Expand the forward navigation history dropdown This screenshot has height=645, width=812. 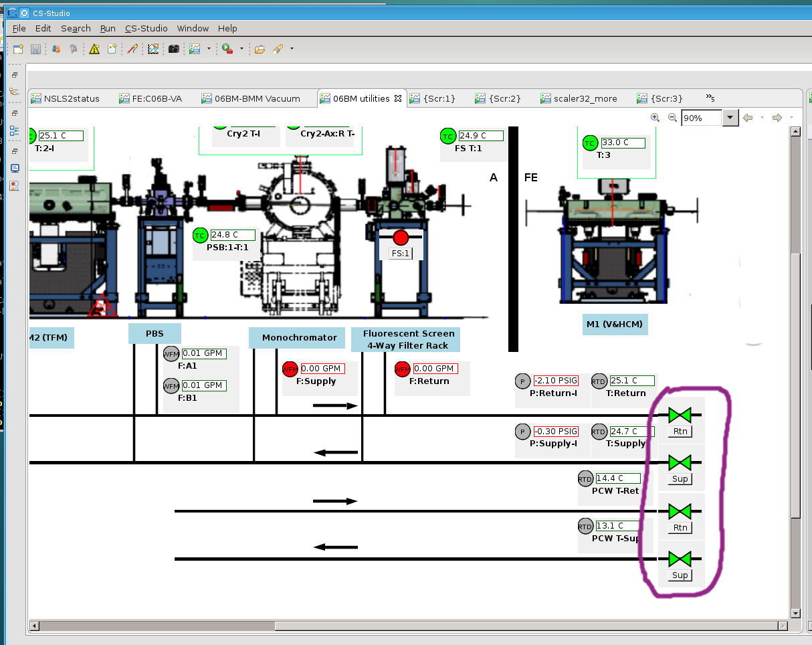791,118
